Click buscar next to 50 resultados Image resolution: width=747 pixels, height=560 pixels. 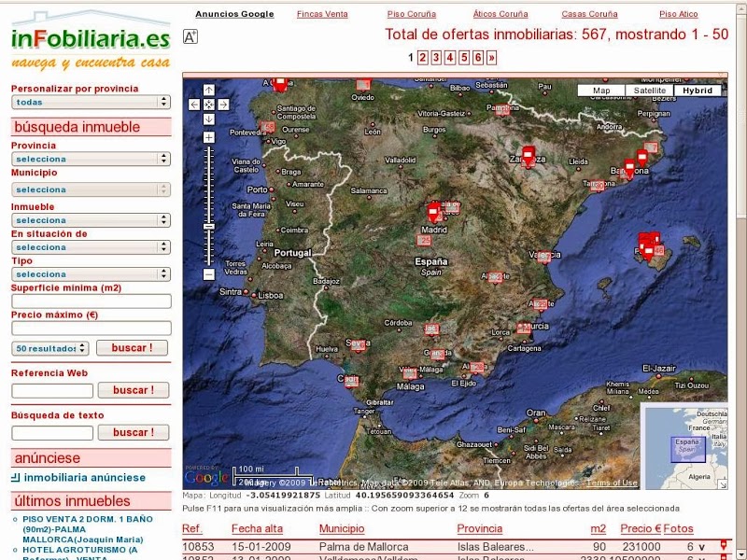pos(132,347)
